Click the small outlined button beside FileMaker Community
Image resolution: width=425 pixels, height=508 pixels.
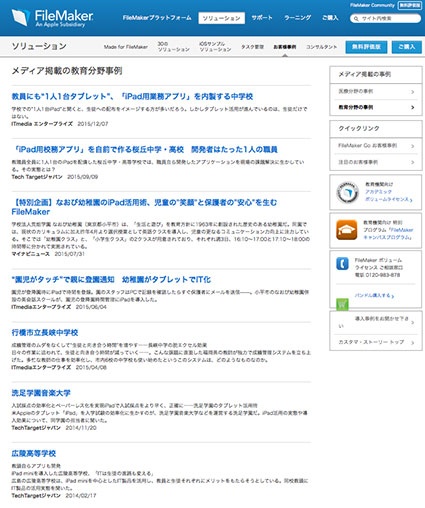point(410,5)
